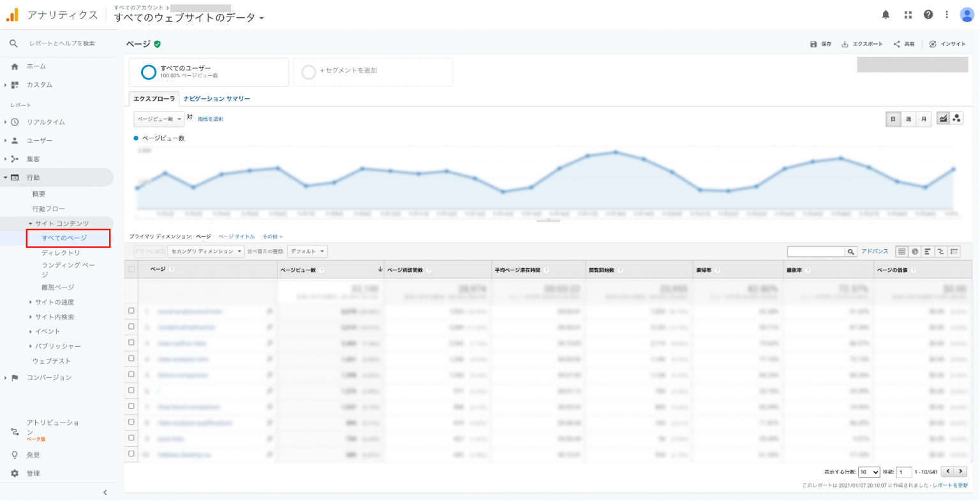Check the select-all checkbox in table header
Screen dimensions: 980x501
(x=130, y=268)
